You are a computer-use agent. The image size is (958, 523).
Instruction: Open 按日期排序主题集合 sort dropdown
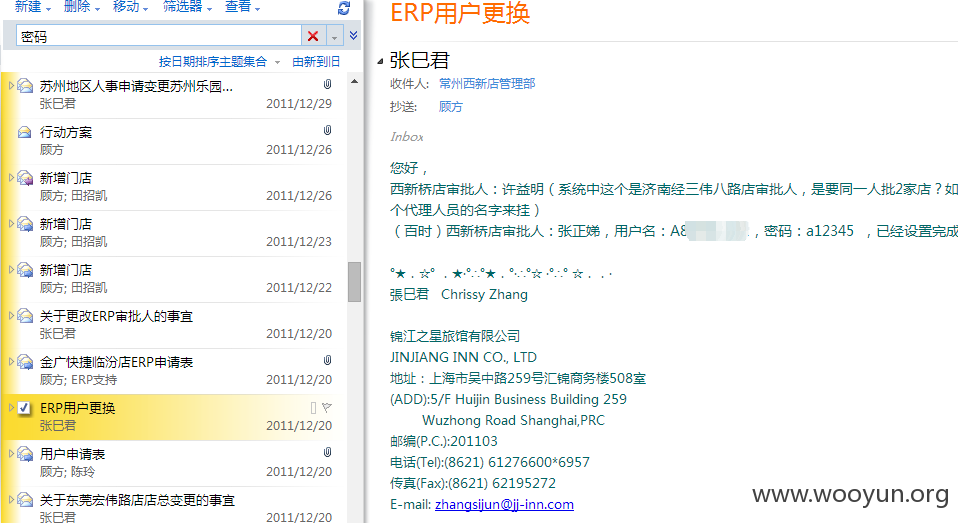219,62
